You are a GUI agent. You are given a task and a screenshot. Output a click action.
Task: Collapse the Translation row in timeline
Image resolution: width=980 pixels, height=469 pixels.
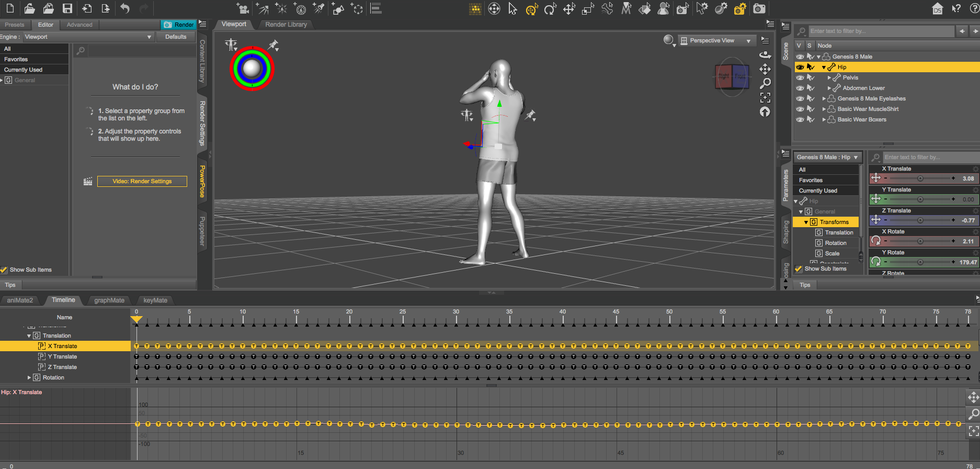(29, 336)
